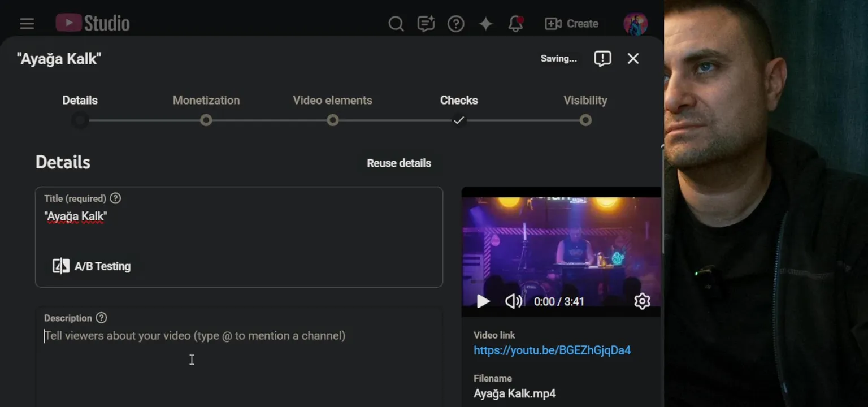This screenshot has height=407, width=868.
Task: Go to the Monetization step
Action: (206, 101)
